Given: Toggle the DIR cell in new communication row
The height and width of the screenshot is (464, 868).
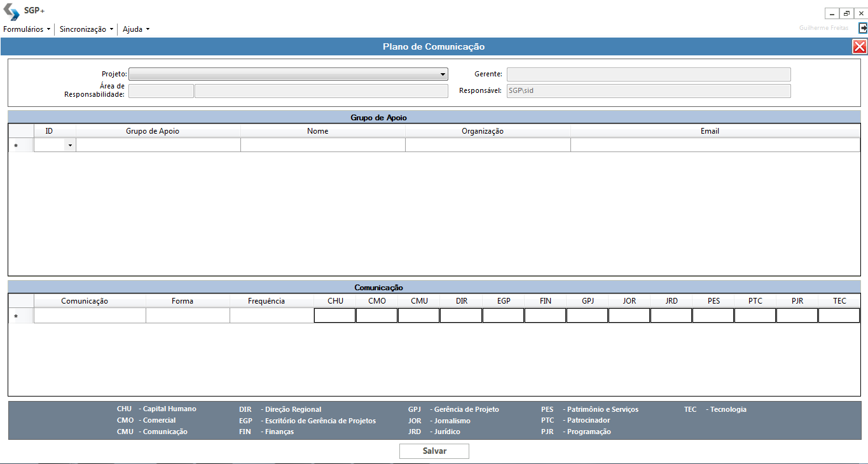Looking at the screenshot, I should coord(461,316).
